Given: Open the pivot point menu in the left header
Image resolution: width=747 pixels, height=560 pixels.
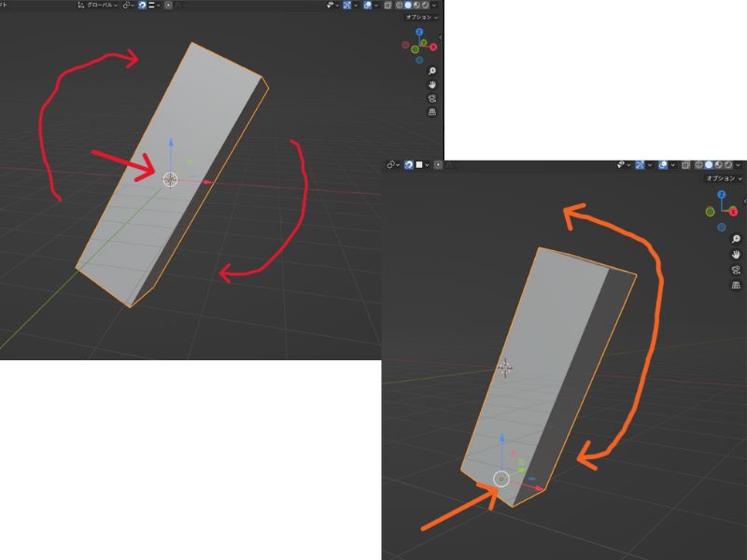Looking at the screenshot, I should [x=128, y=5].
